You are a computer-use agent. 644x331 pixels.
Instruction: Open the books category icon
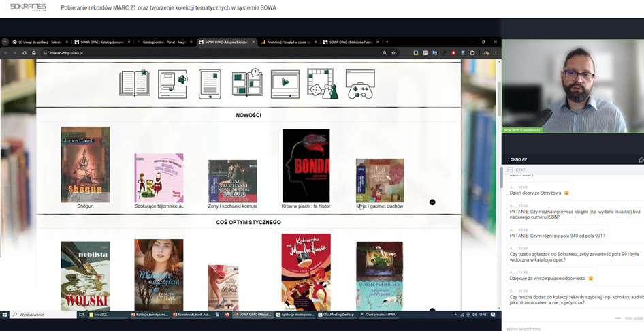[x=135, y=83]
